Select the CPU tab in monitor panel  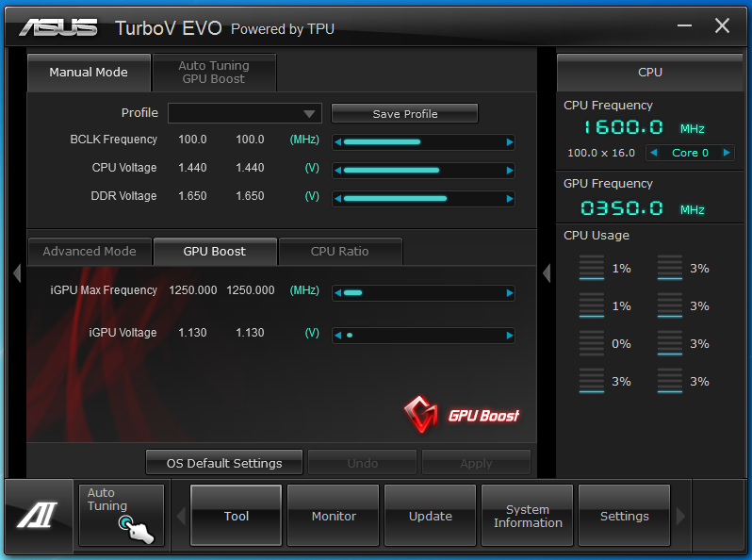(x=650, y=73)
